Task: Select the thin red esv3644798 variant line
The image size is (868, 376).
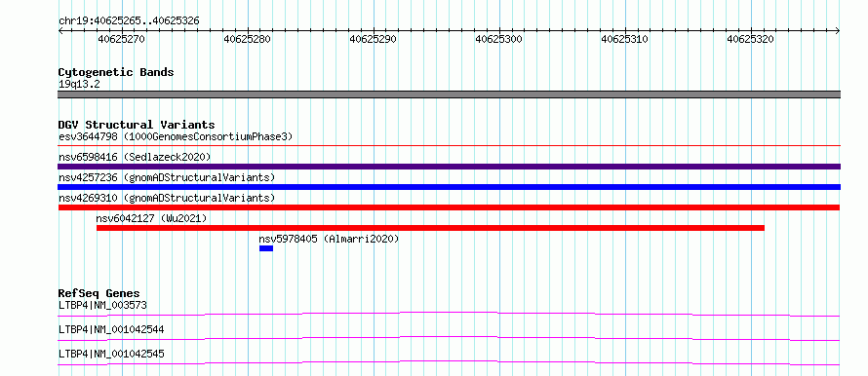Action: tap(449, 145)
